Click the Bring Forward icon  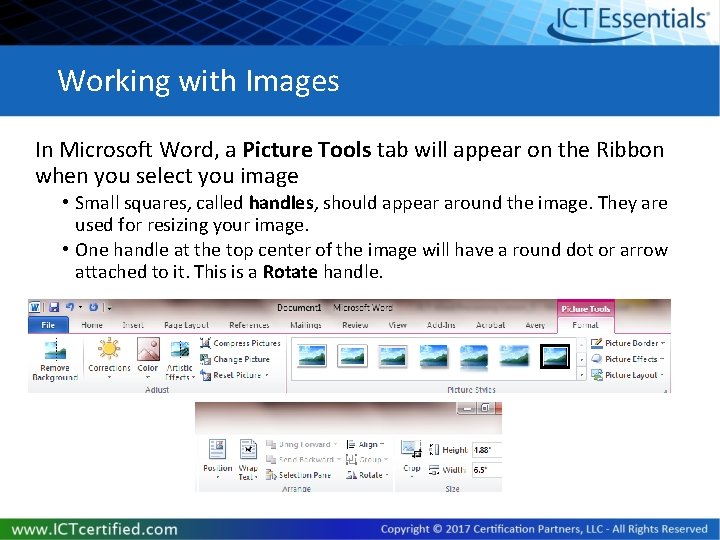(271, 444)
